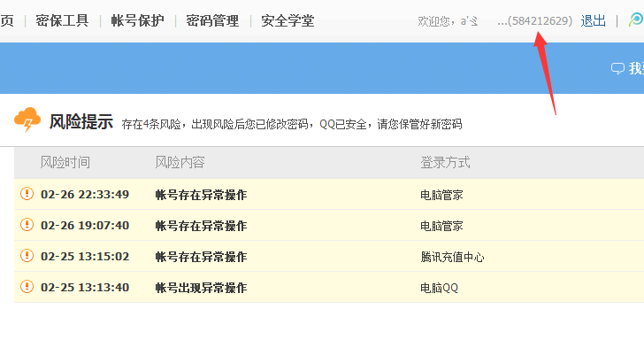Image resolution: width=644 pixels, height=340 pixels.
Task: Select the 风险内容 column header
Action: [x=180, y=162]
